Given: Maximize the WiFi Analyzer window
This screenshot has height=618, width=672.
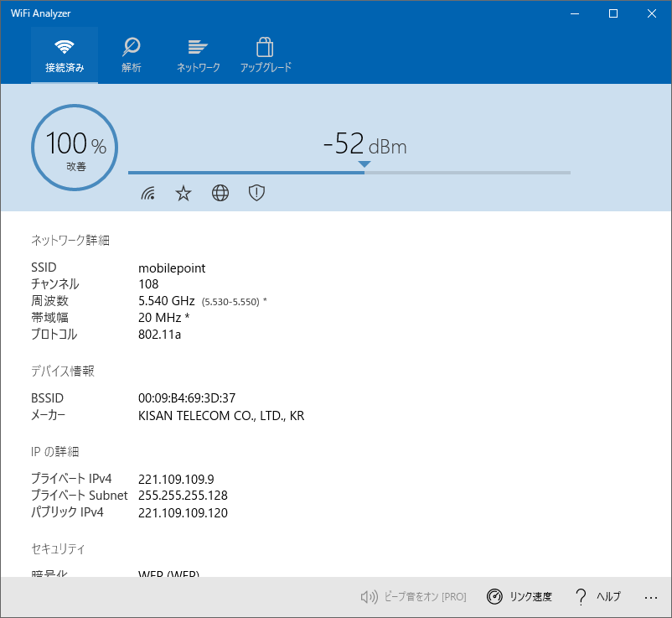Looking at the screenshot, I should (613, 13).
